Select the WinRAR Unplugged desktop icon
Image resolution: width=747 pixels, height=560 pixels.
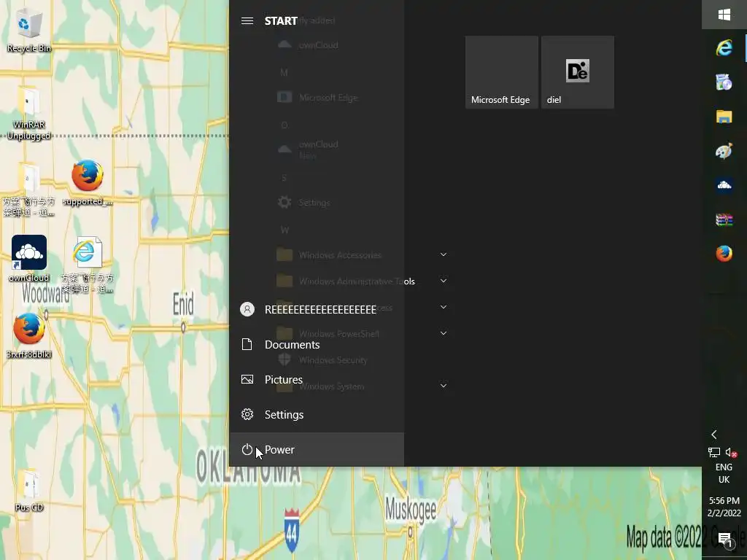pyautogui.click(x=29, y=113)
